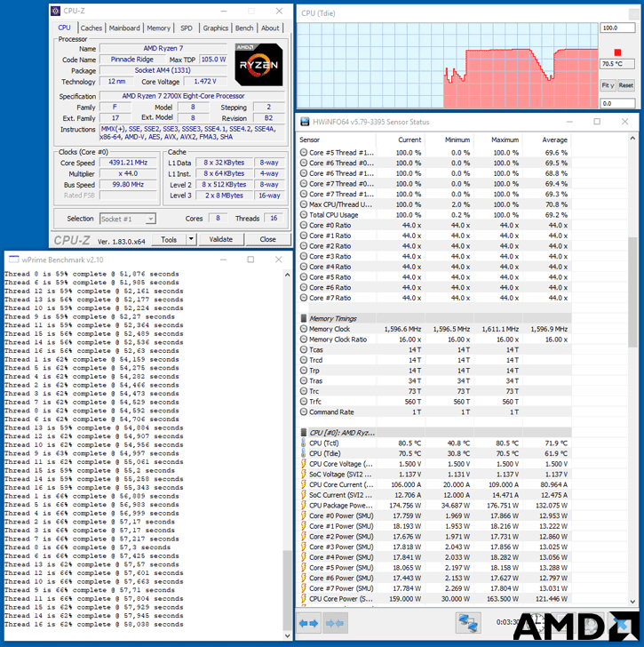
Task: Switch to the Mainboard tab
Action: (124, 28)
